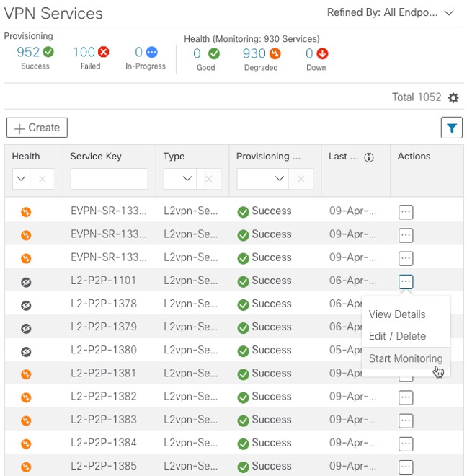Open actions menu for L2-P2P-1382
Viewport: 467px width, 476px height.
406,397
